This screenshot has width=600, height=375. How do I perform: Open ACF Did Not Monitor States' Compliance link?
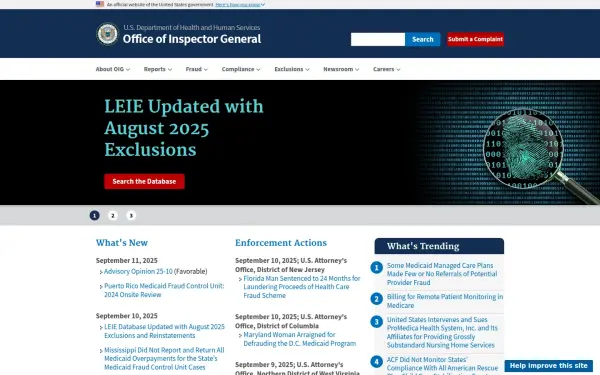[442, 365]
